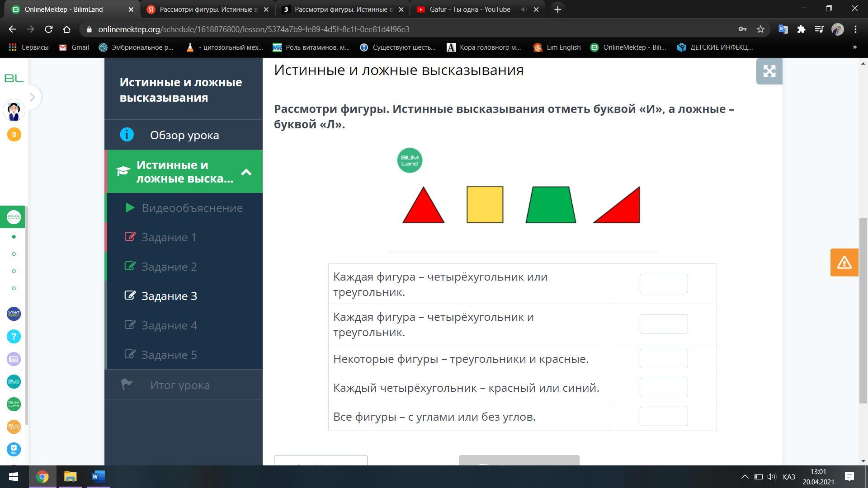Show more bookmarks chevron
The width and height of the screenshot is (868, 488).
tap(854, 47)
